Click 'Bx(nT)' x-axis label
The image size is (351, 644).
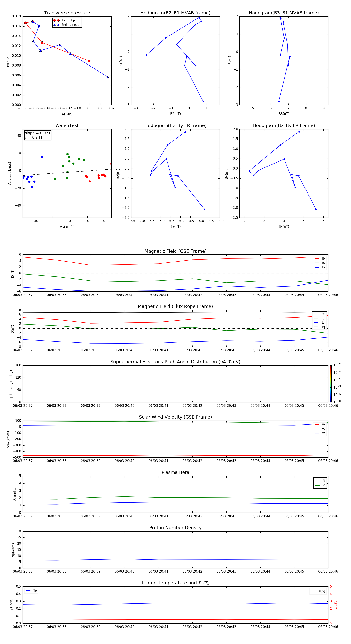point(284,227)
